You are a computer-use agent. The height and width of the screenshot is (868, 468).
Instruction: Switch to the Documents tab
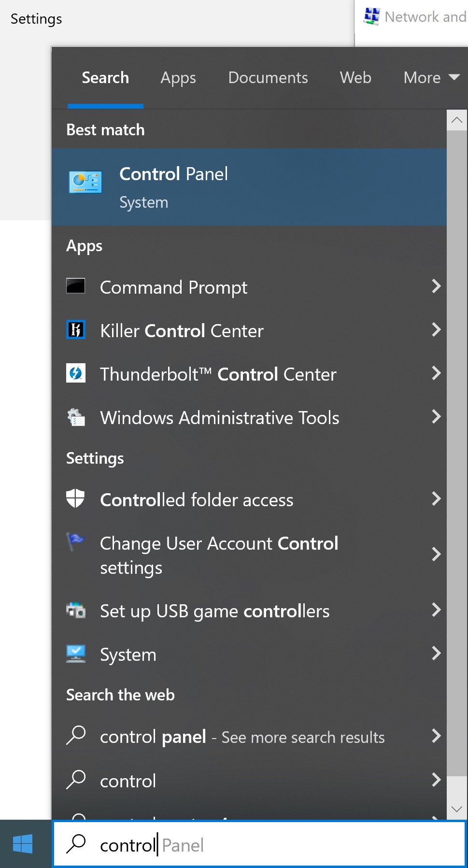268,78
